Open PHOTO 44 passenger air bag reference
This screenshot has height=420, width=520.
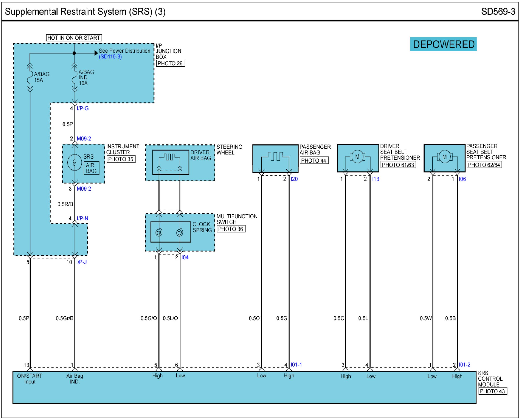(x=313, y=161)
